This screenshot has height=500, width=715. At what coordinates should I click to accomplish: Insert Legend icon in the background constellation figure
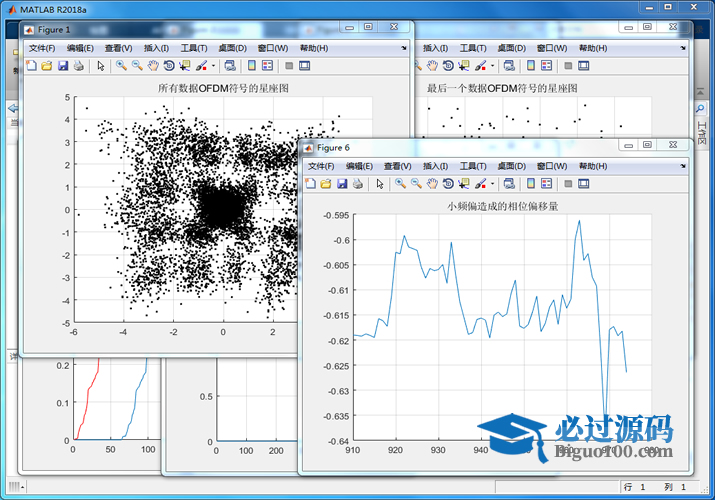(x=547, y=66)
